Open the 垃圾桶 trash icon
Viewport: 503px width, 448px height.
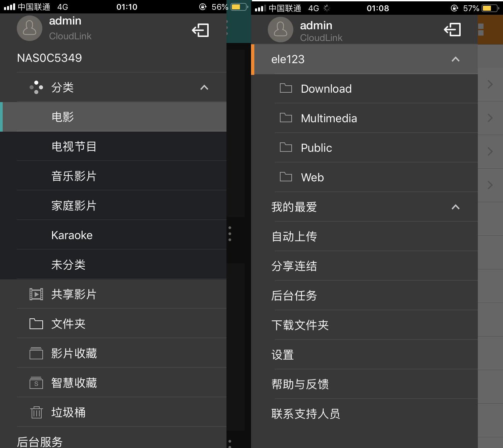tap(36, 412)
